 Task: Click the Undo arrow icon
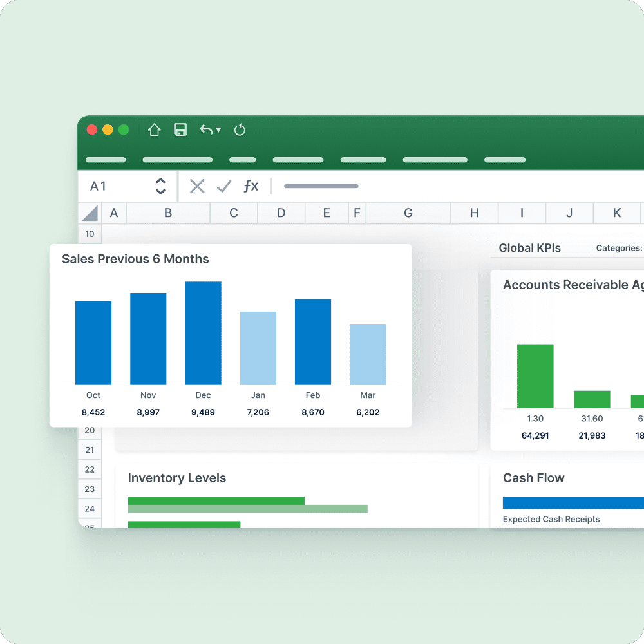[205, 129]
